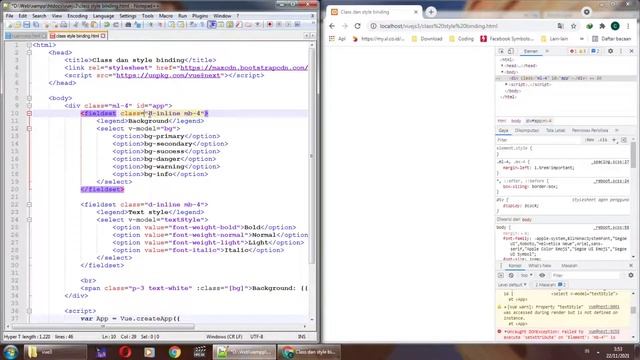This screenshot has width=640, height=360.
Task: Activate DevTools element inspector picker icon
Action: (501, 51)
